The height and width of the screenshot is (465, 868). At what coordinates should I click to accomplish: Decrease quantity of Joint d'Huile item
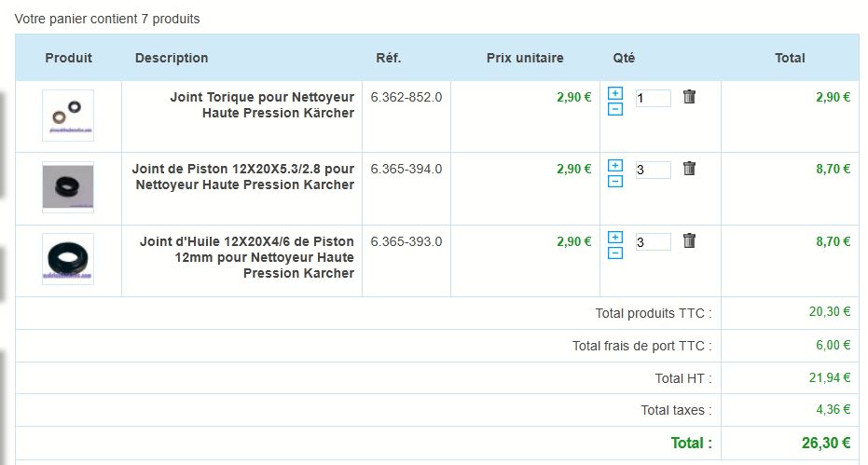point(615,253)
